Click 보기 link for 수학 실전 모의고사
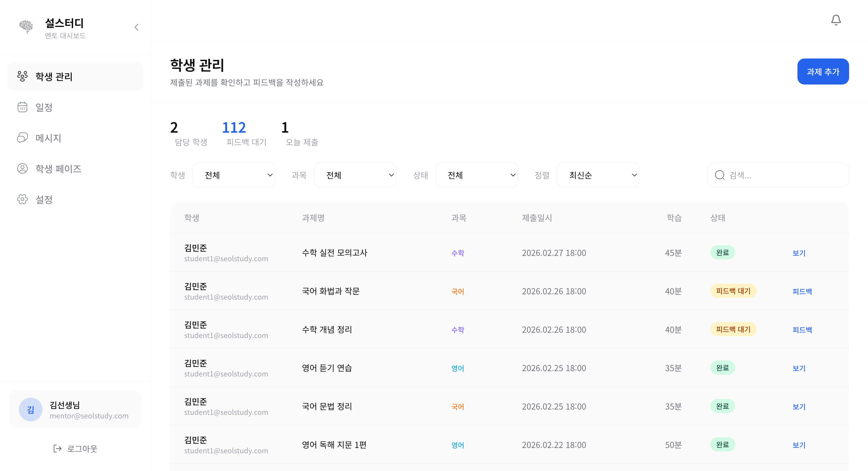The width and height of the screenshot is (868, 471). point(799,253)
